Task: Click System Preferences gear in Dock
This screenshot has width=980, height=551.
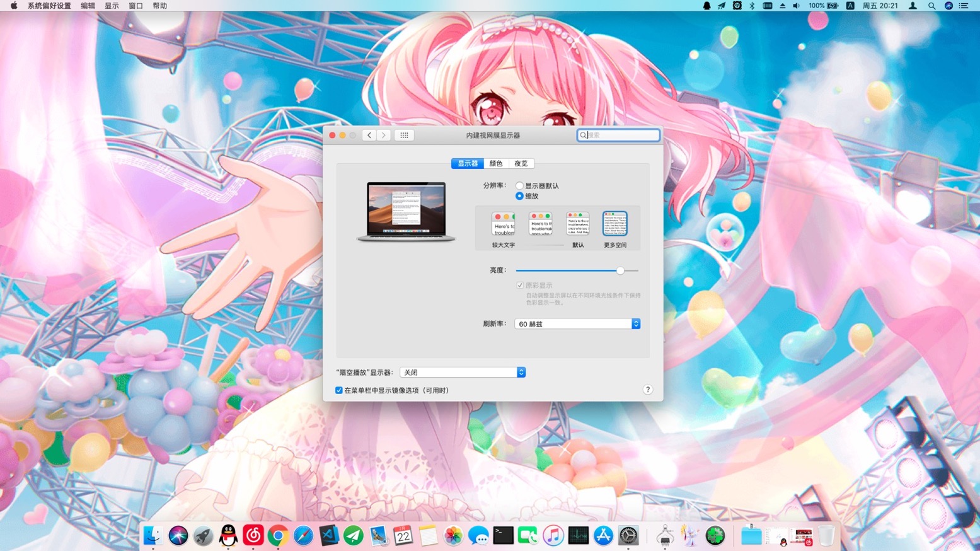Action: [x=628, y=536]
